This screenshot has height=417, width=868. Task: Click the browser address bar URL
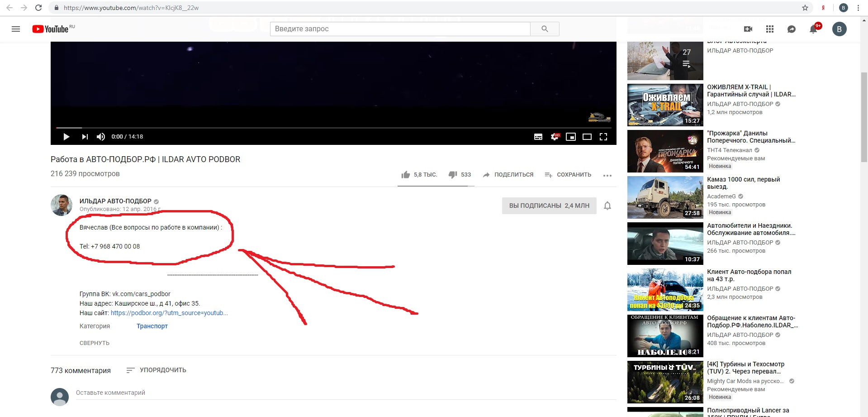point(131,8)
